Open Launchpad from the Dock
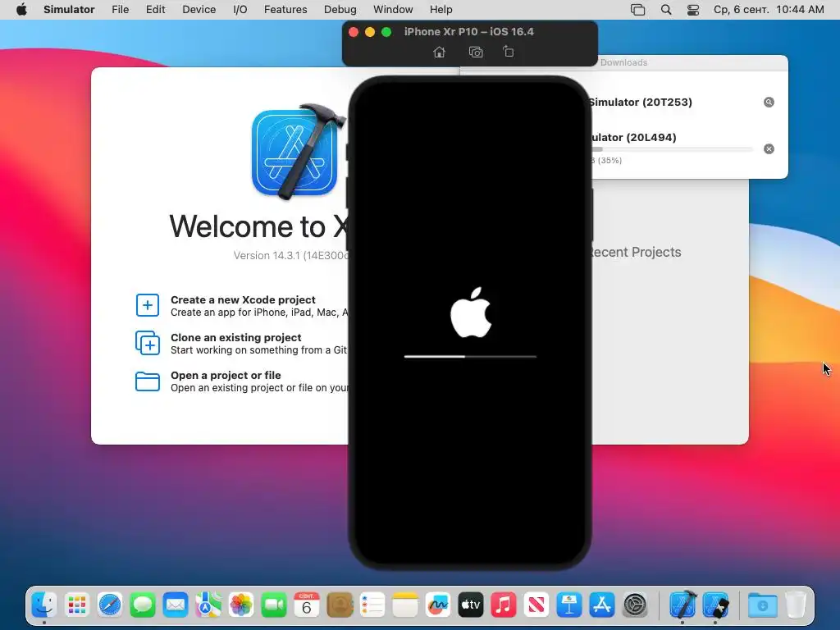This screenshot has height=630, width=840. click(x=77, y=605)
